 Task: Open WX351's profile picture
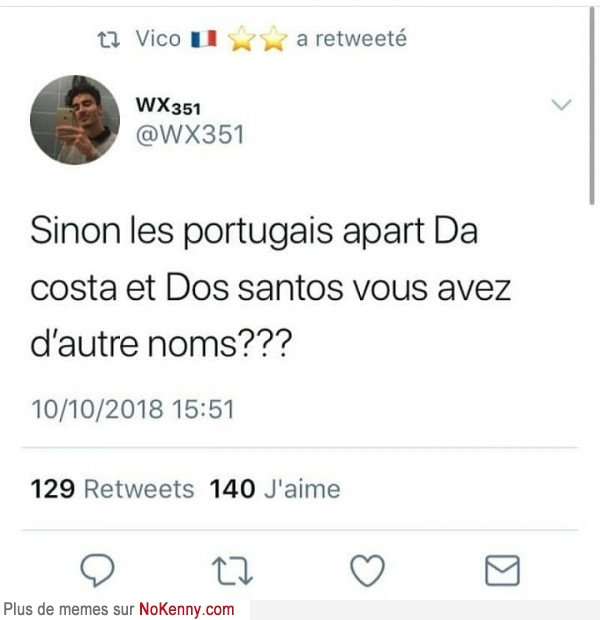(75, 120)
